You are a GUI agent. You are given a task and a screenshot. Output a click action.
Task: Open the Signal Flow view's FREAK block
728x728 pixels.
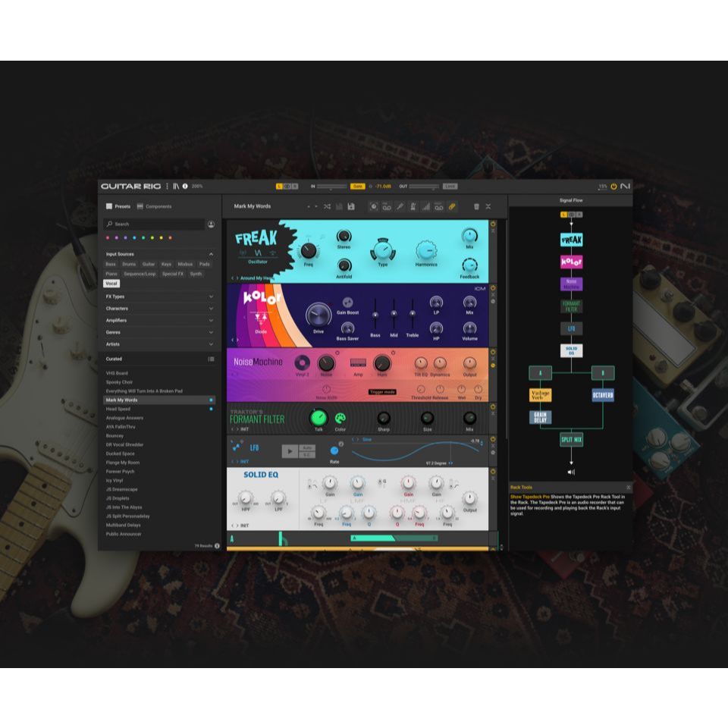coord(571,239)
